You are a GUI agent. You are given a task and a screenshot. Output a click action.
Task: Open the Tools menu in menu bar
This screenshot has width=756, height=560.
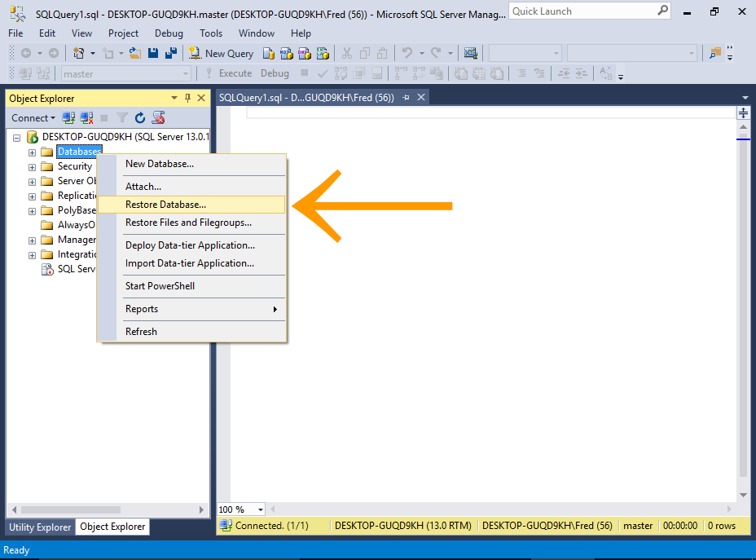point(211,33)
